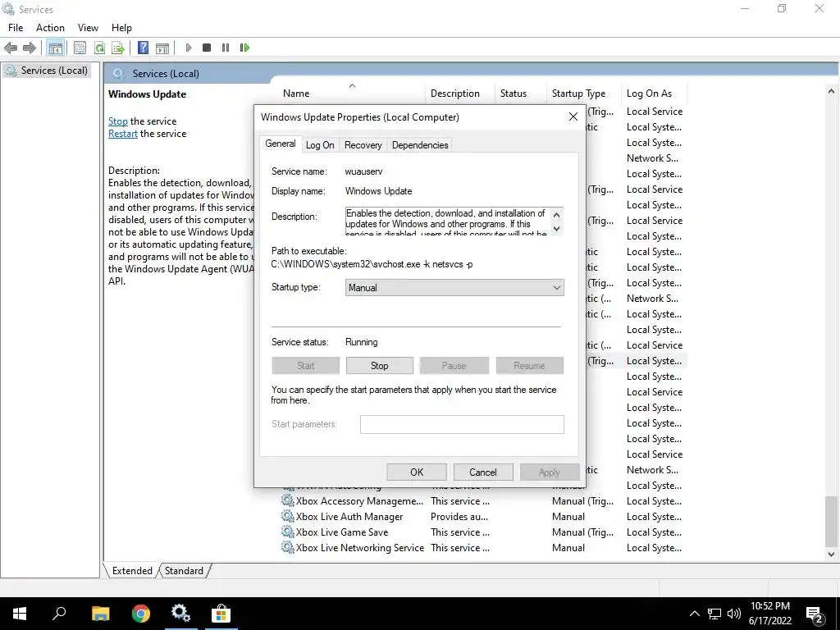Sort by the Name column header

(352, 94)
